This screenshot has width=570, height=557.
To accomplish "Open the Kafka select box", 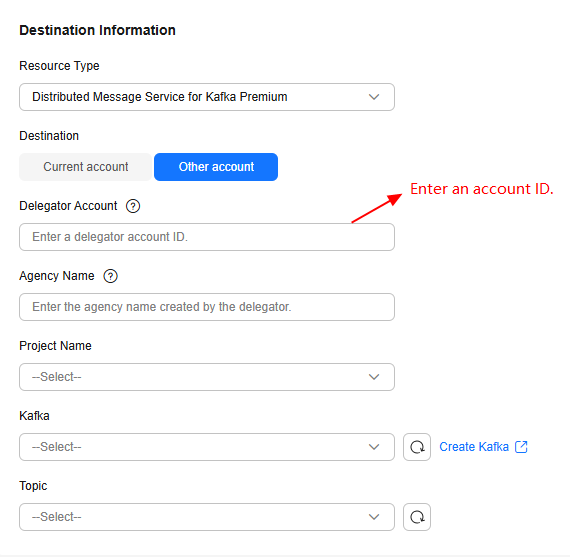I will 207,447.
